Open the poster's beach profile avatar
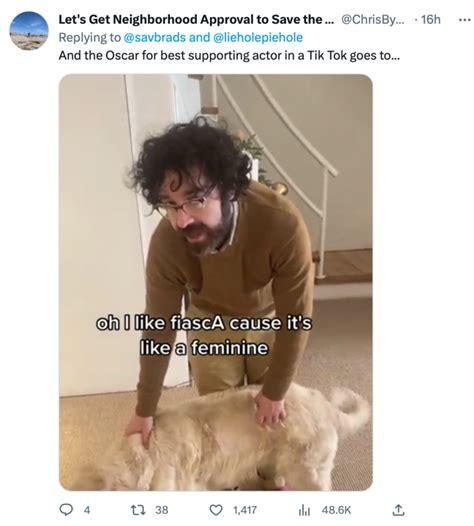The image size is (474, 526). [29, 31]
